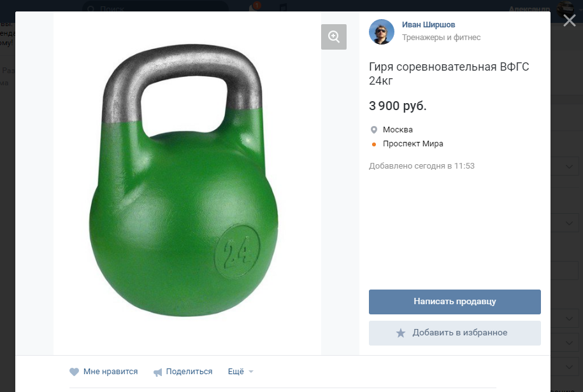
Task: Toggle the Мне нравится heart like
Action: pyautogui.click(x=103, y=372)
